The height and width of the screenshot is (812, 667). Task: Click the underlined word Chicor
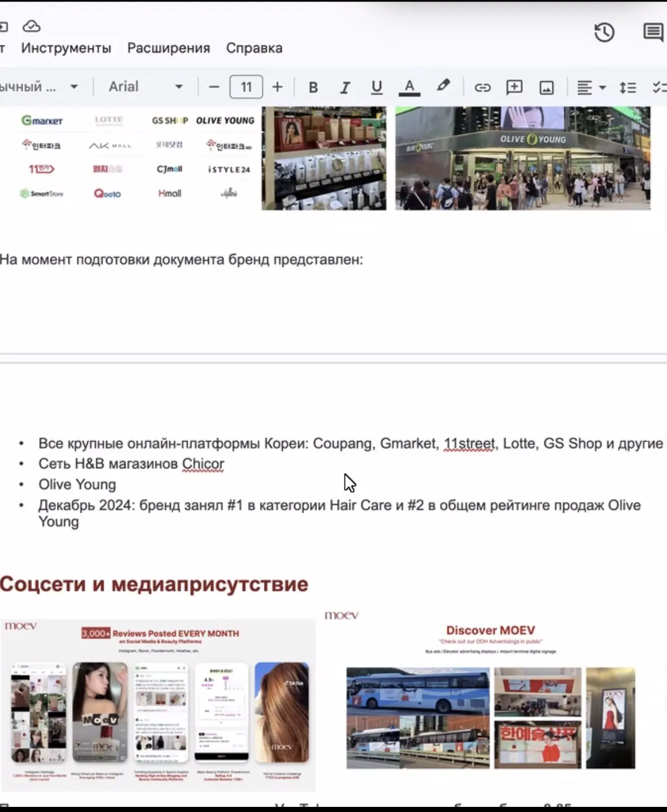(203, 464)
